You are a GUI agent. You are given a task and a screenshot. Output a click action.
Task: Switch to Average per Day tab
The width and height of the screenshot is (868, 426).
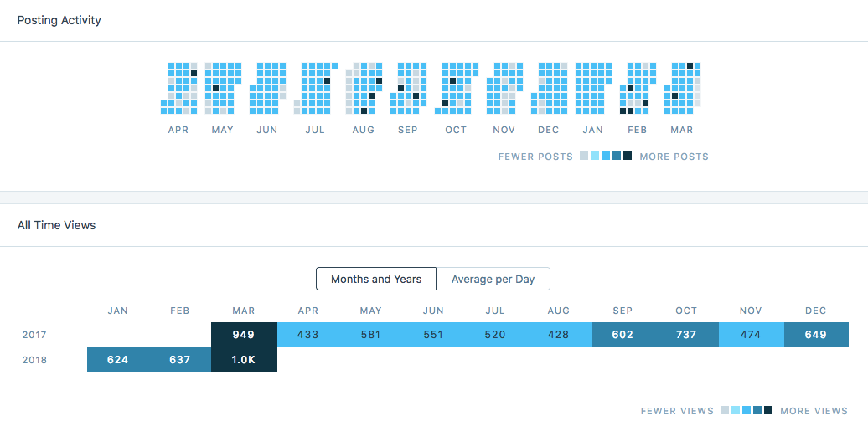493,279
